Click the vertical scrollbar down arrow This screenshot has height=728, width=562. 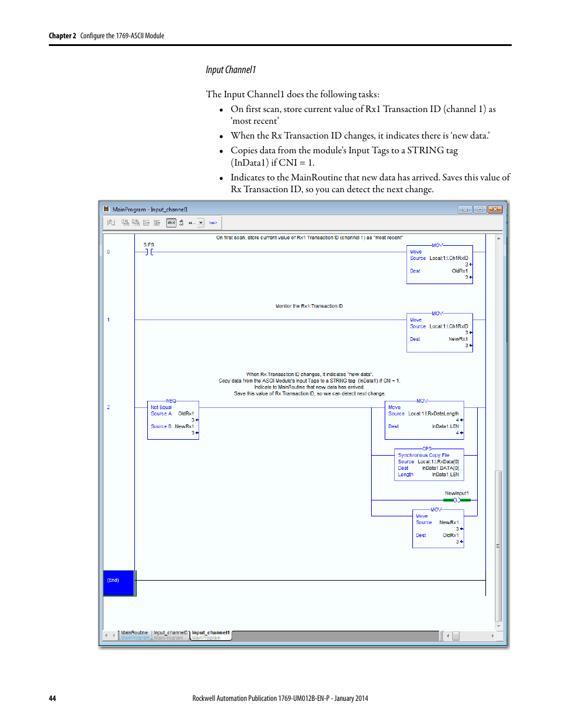[x=498, y=626]
